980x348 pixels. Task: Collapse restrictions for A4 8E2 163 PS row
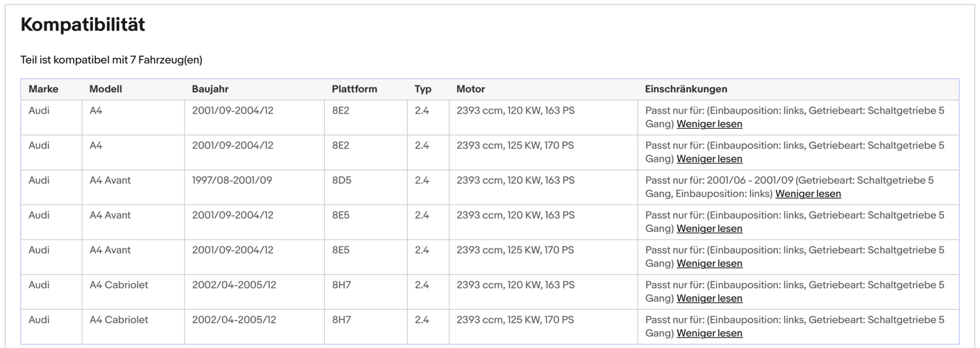pyautogui.click(x=709, y=124)
